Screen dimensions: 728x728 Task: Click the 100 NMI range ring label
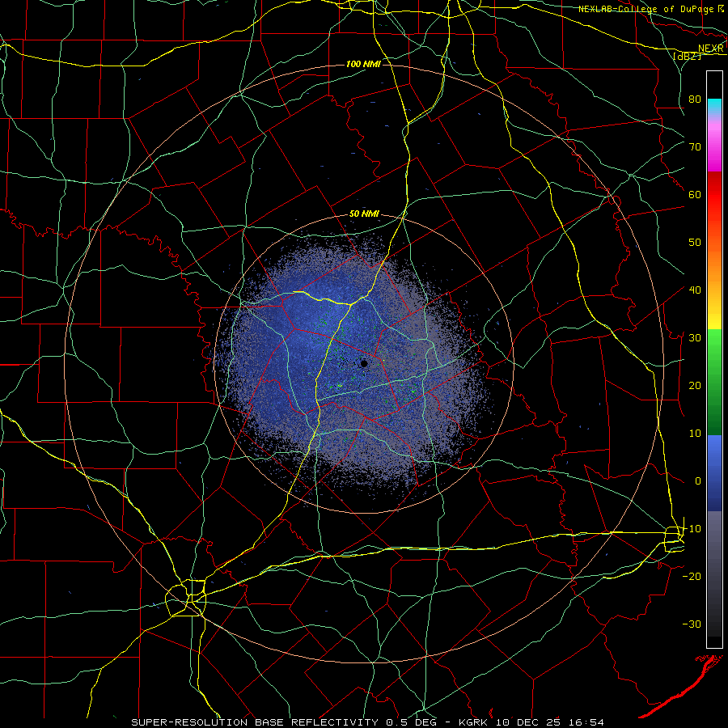click(x=363, y=64)
